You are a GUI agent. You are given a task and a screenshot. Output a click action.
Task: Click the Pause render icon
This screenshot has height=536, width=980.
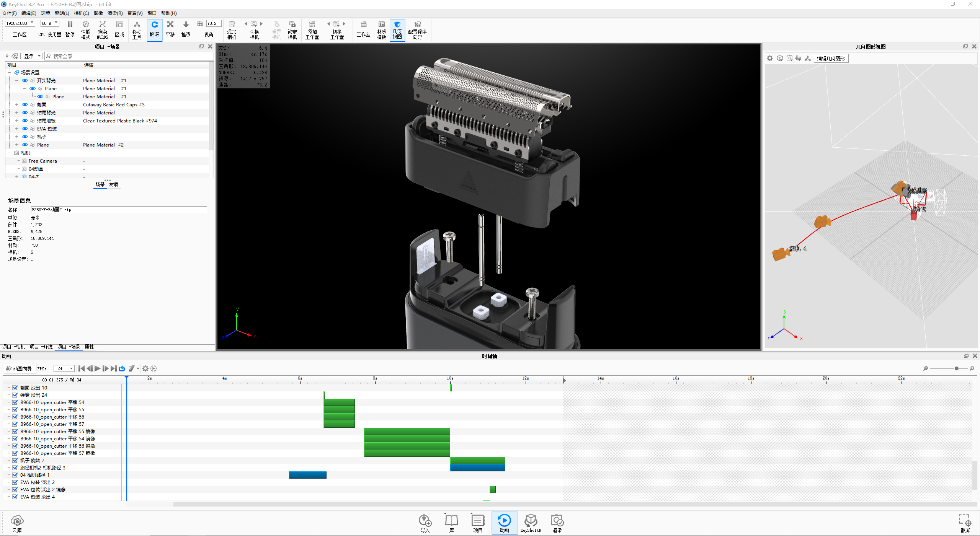pos(70,25)
